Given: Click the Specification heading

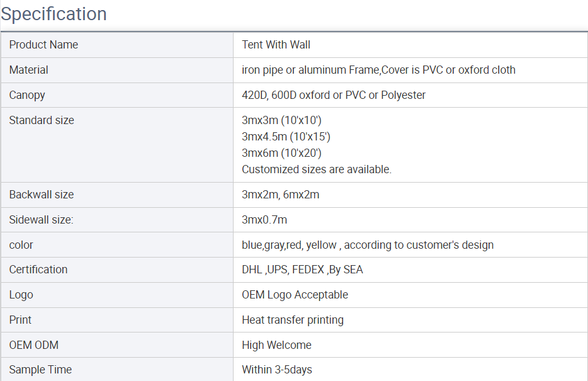Looking at the screenshot, I should point(54,14).
